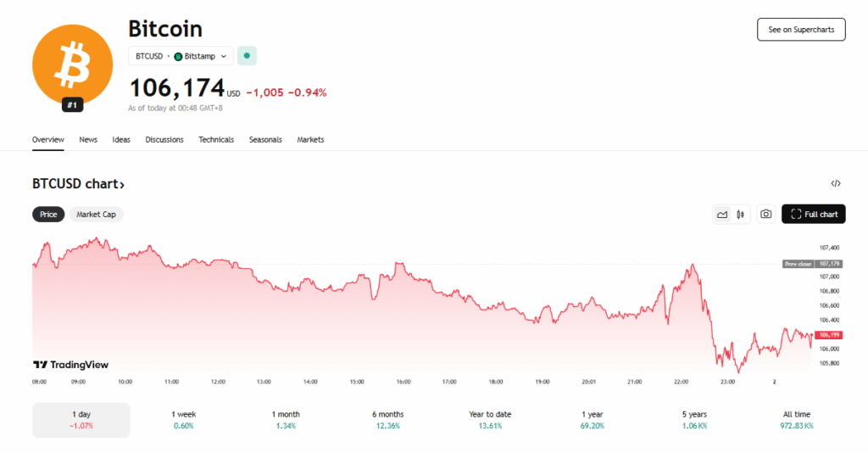This screenshot has width=868, height=453.
Task: Click the Prev close label on chart
Action: click(798, 264)
